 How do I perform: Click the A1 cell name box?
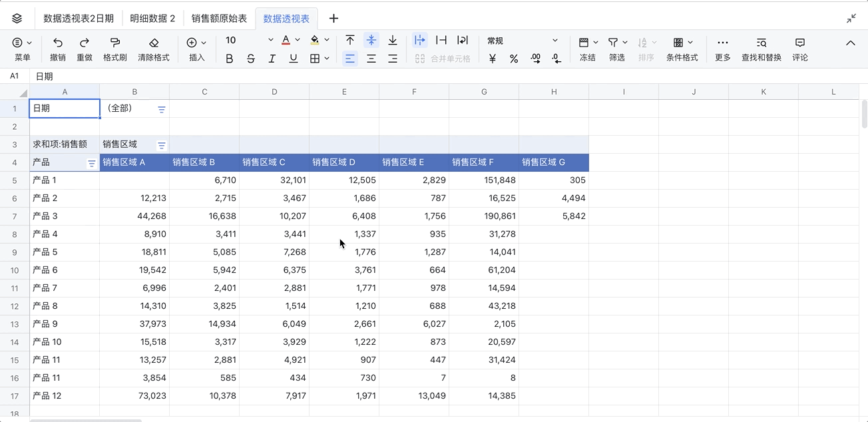pos(15,77)
